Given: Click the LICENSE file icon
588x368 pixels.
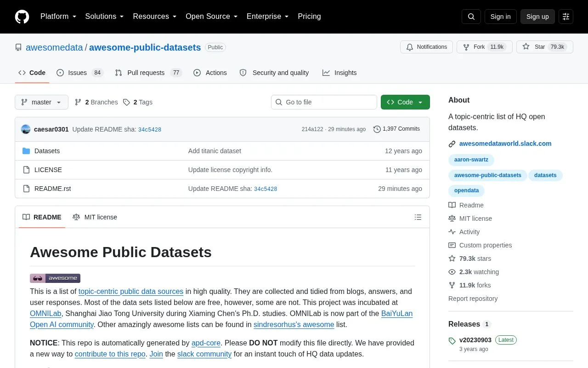Looking at the screenshot, I should 26,170.
